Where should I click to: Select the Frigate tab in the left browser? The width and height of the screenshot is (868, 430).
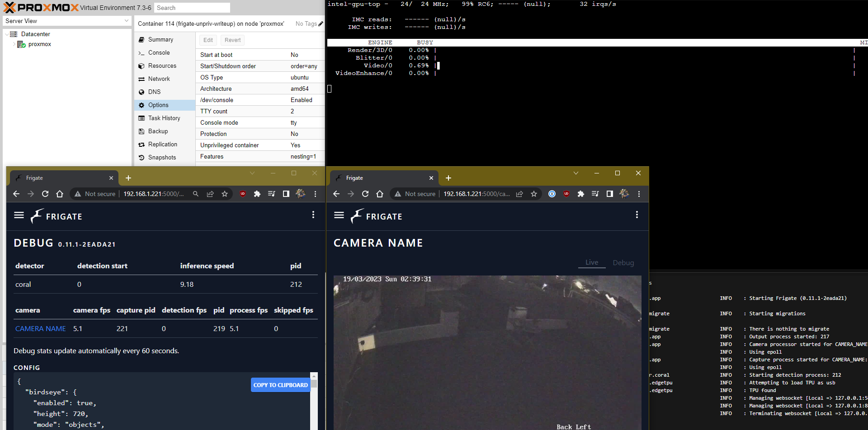[64, 178]
